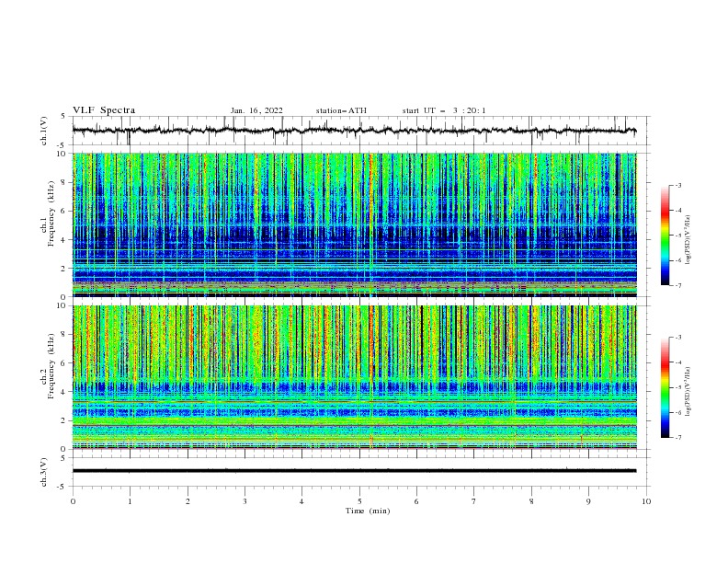728x563 pixels.
Task: Click the "5" tick label of ch.1(V) axis
Action: pyautogui.click(x=65, y=117)
